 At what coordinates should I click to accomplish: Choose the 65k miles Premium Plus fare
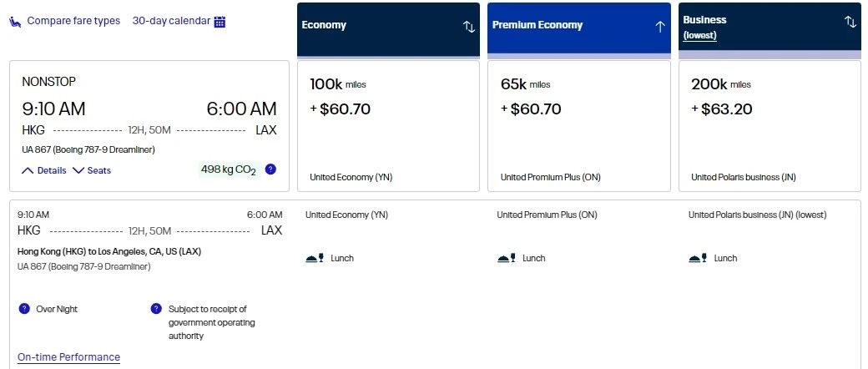[579, 125]
